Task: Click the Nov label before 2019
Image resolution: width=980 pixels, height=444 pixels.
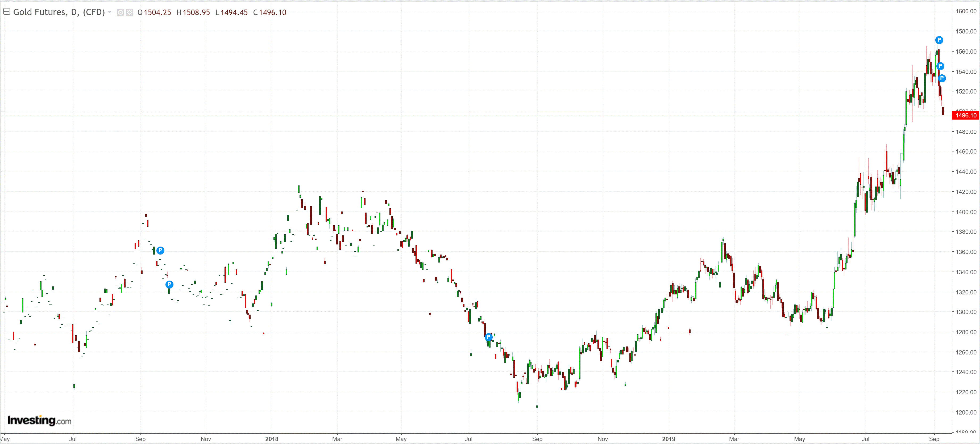Action: click(x=603, y=439)
